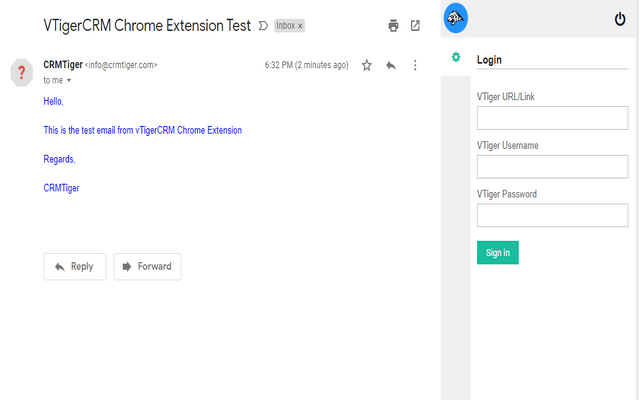
Task: Click sender name CRMTiger
Action: (x=63, y=64)
